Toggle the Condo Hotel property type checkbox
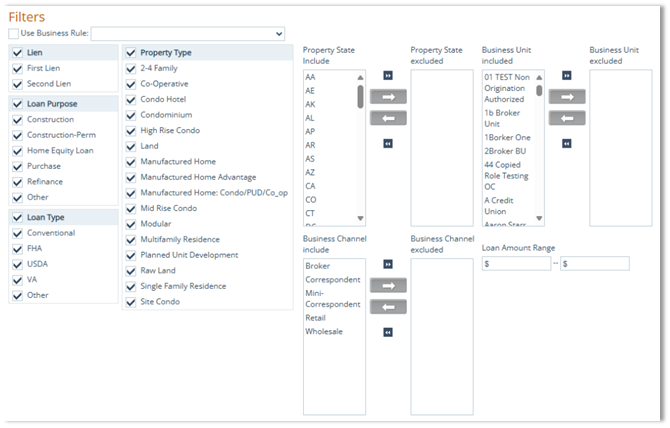 point(131,100)
